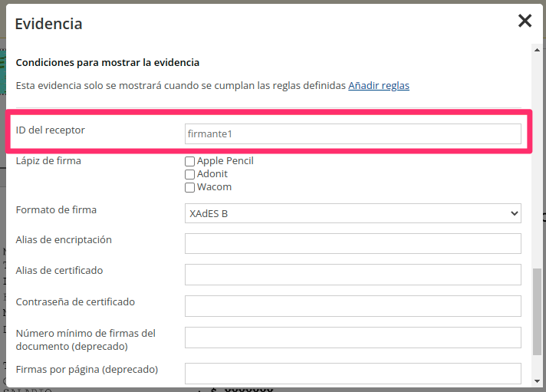Tick the Adonit checkbox
Viewport: 546px width, 392px height.
pyautogui.click(x=189, y=175)
